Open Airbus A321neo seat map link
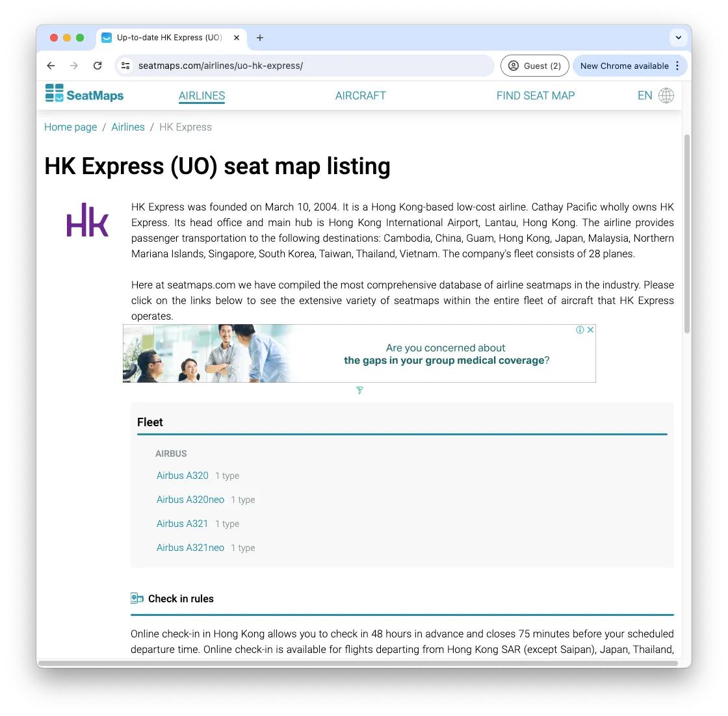This screenshot has height=716, width=728. 190,548
